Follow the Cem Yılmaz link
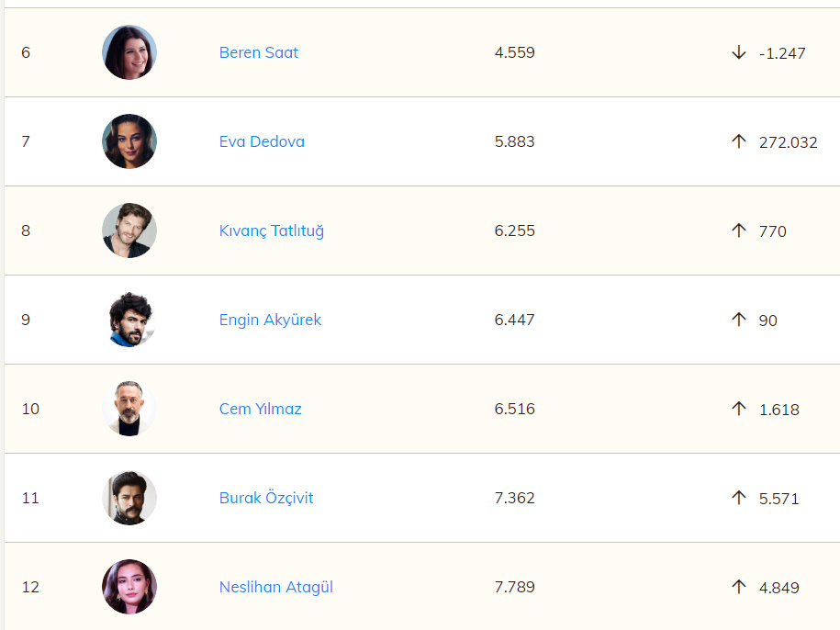The image size is (840, 630). pos(260,409)
